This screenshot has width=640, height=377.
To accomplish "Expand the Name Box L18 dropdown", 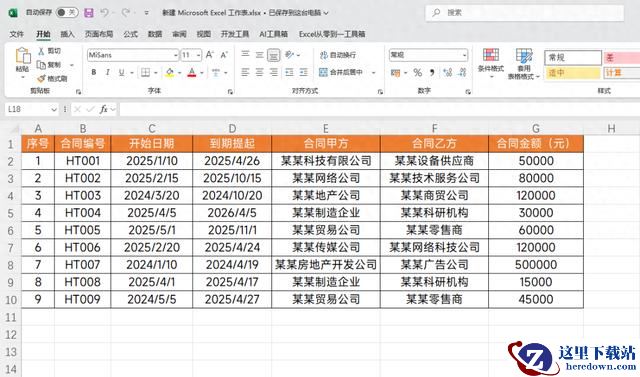I will pos(53,109).
